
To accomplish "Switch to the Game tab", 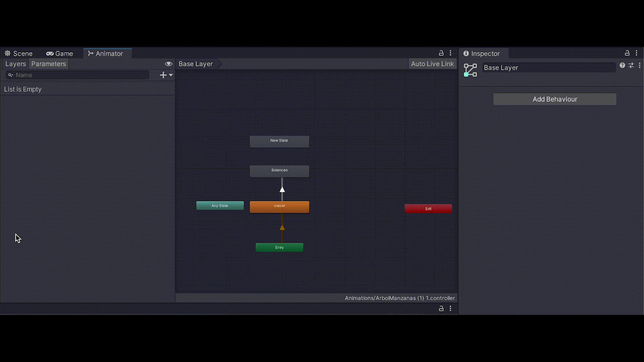I will coord(60,53).
